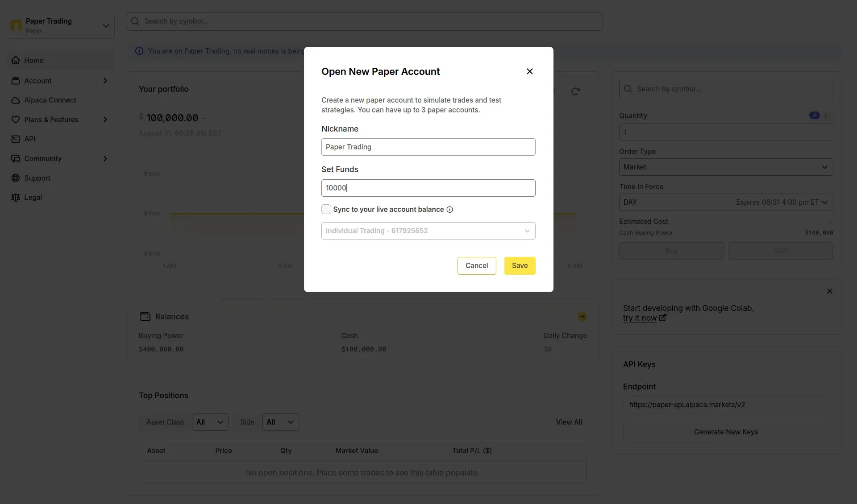This screenshot has height=504, width=857.
Task: Click the Home house icon
Action: click(x=16, y=60)
